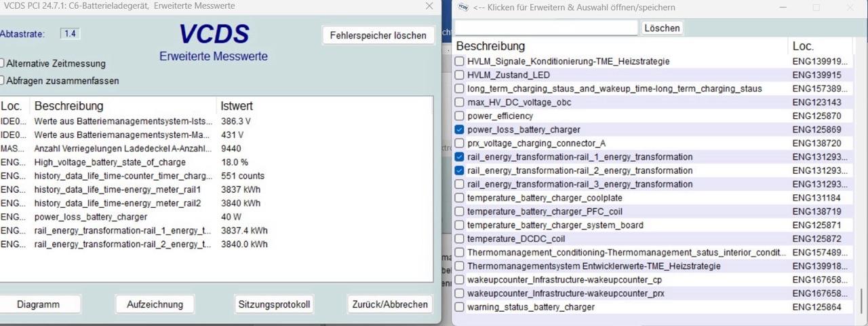Click the 18.0 % state of charge value

tap(235, 162)
